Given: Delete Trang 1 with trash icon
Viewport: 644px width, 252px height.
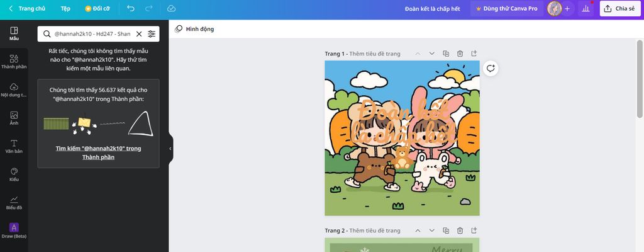Looking at the screenshot, I should point(460,54).
